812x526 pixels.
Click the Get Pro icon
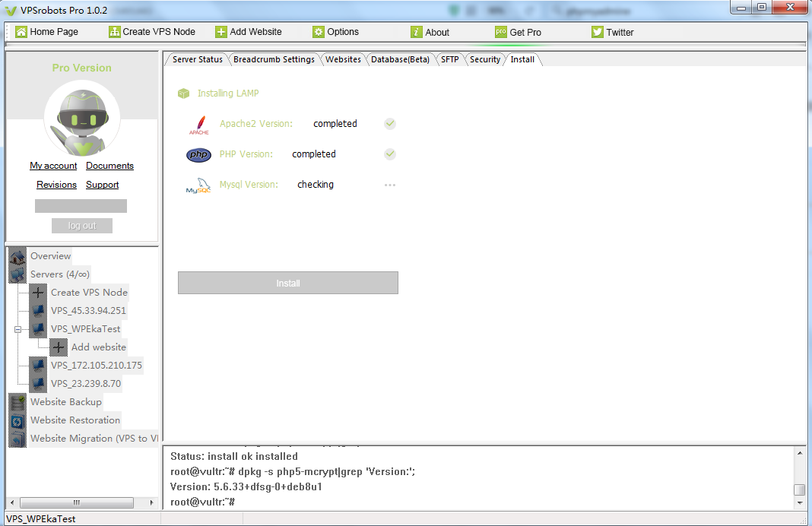501,32
